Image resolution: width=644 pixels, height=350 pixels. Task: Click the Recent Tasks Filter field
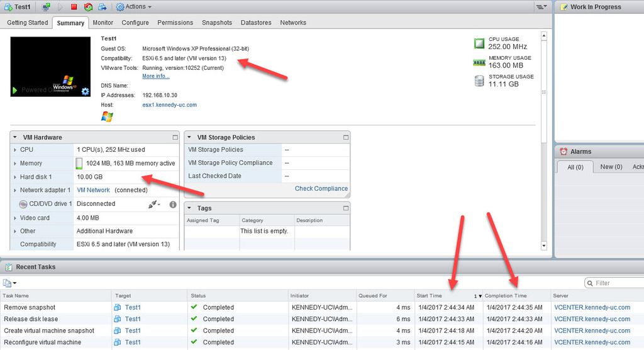[614, 283]
